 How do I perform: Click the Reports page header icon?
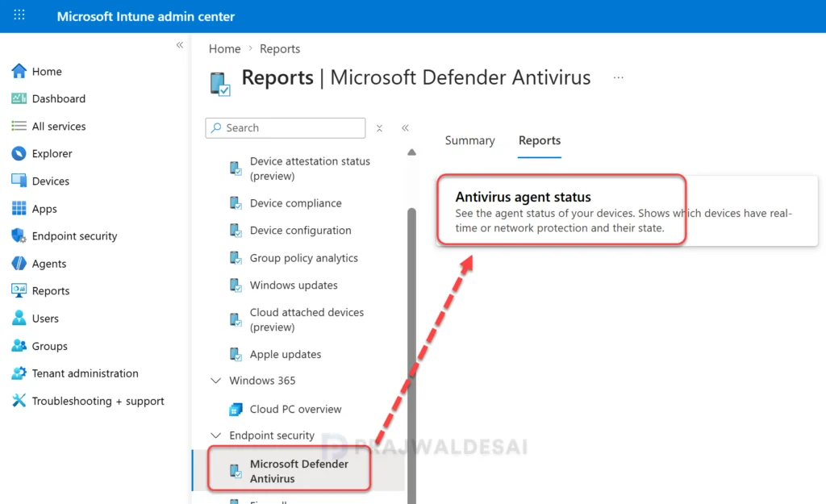pos(220,83)
